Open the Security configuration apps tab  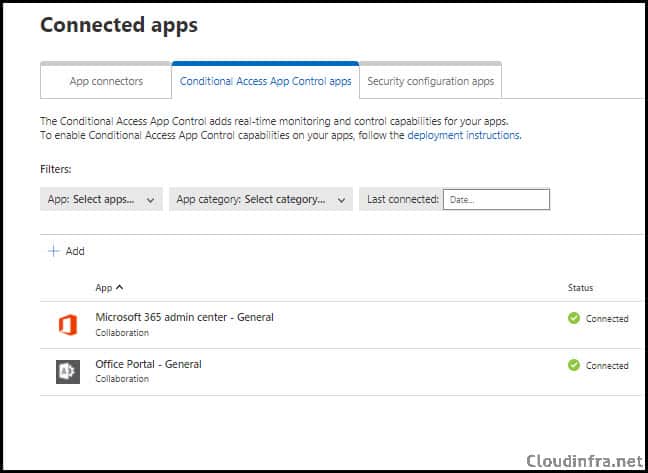[431, 81]
